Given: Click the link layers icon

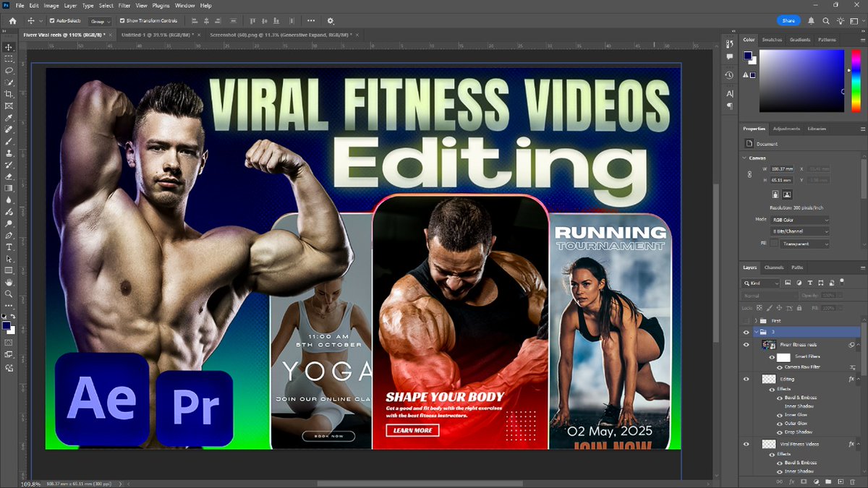Looking at the screenshot, I should (780, 481).
